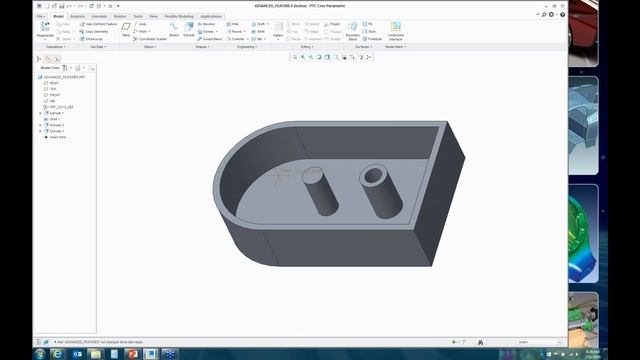This screenshot has width=640, height=360.
Task: Choose the Hole tool
Action: pyautogui.click(x=233, y=24)
